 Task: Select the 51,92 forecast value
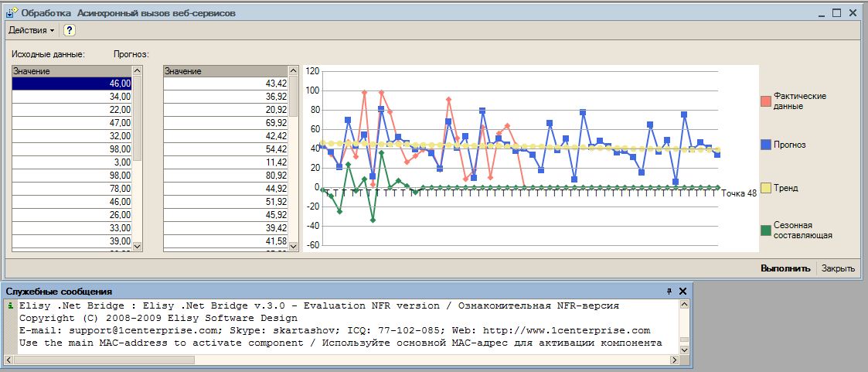click(x=226, y=202)
